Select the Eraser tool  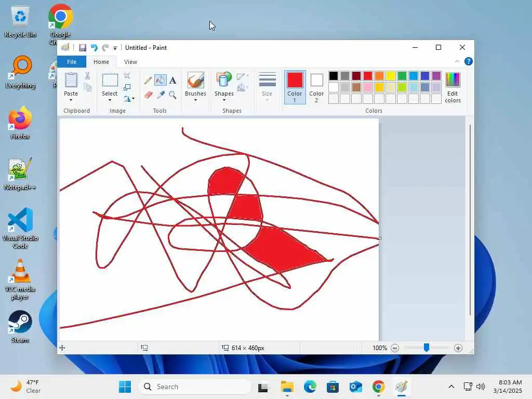(148, 95)
